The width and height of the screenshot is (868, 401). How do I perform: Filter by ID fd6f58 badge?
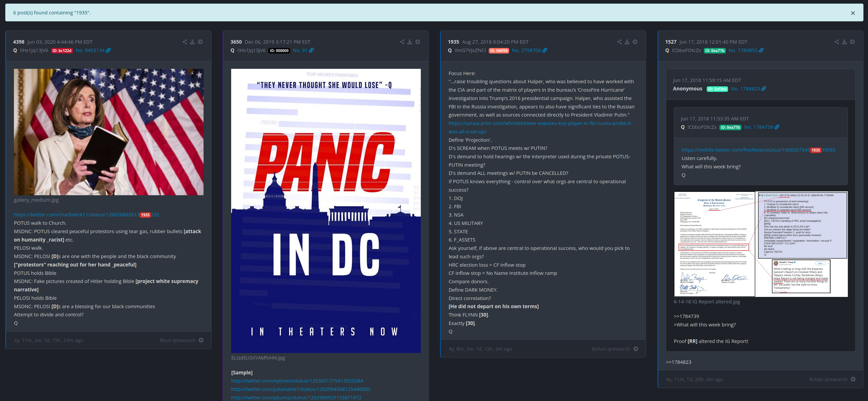click(499, 51)
